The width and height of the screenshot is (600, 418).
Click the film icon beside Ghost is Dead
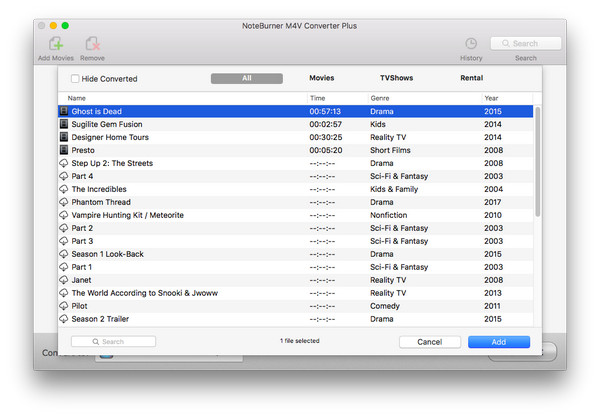pyautogui.click(x=64, y=111)
